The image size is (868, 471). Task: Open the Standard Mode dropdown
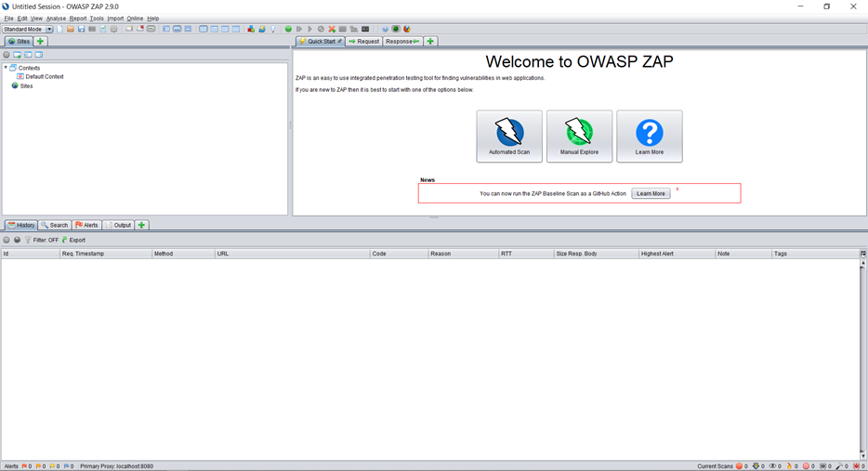27,29
